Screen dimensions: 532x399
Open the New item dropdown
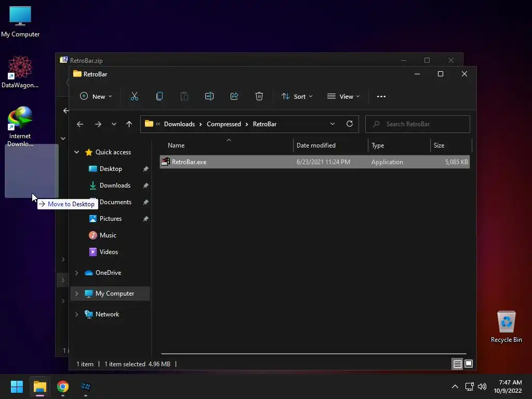coord(96,96)
